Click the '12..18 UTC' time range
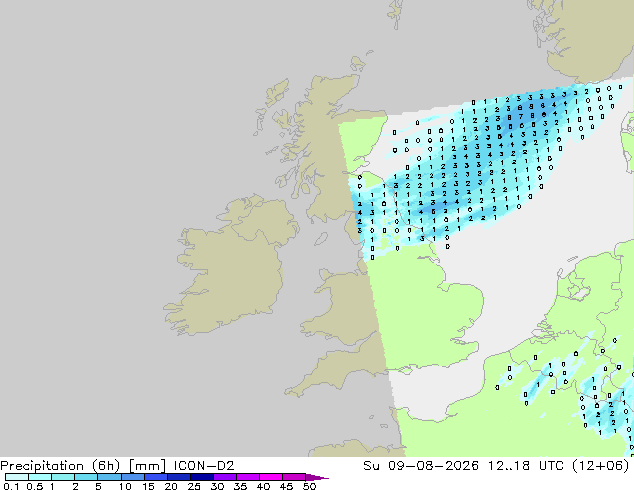The width and height of the screenshot is (634, 490). (x=526, y=466)
